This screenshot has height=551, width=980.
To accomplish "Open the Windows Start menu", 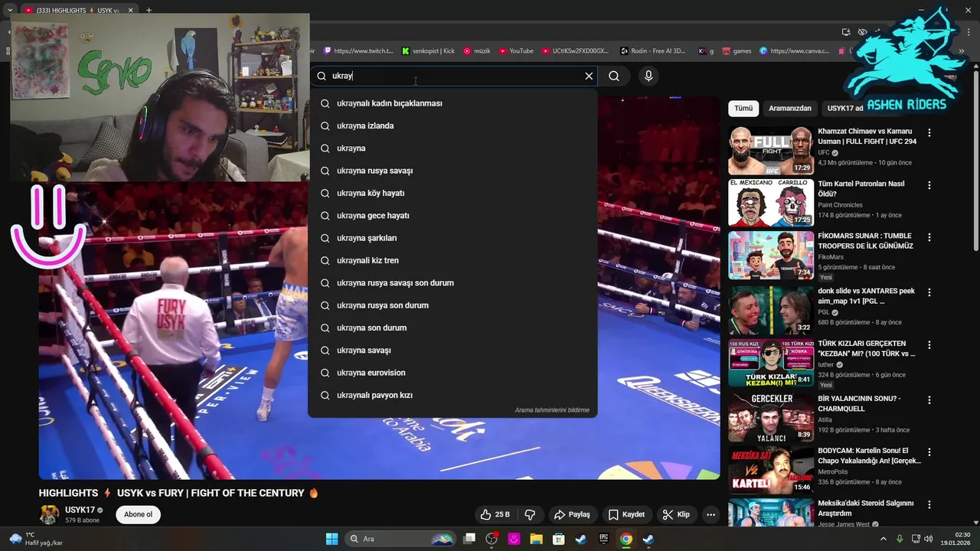I will 332,539.
